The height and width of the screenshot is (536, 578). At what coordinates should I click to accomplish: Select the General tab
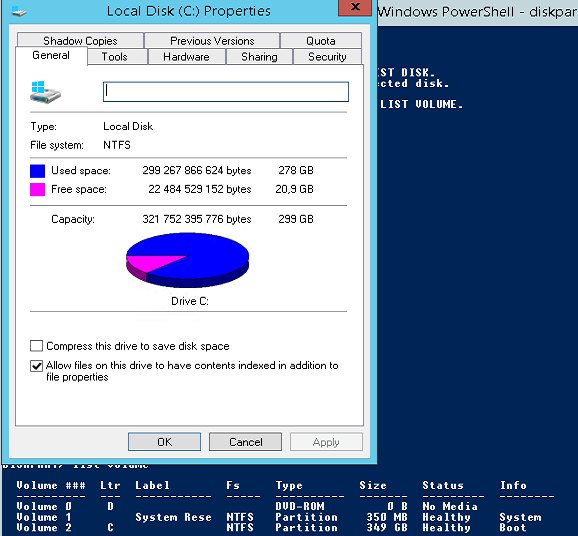(51, 56)
